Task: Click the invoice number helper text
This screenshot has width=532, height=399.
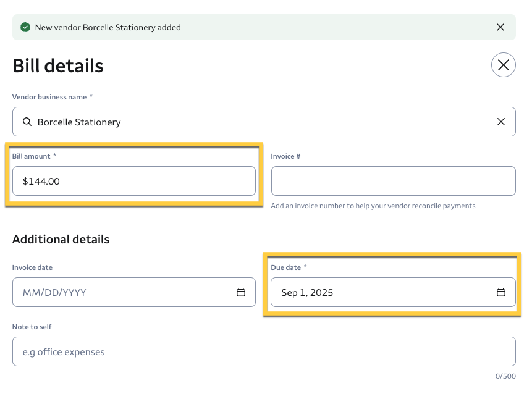Action: pyautogui.click(x=373, y=206)
